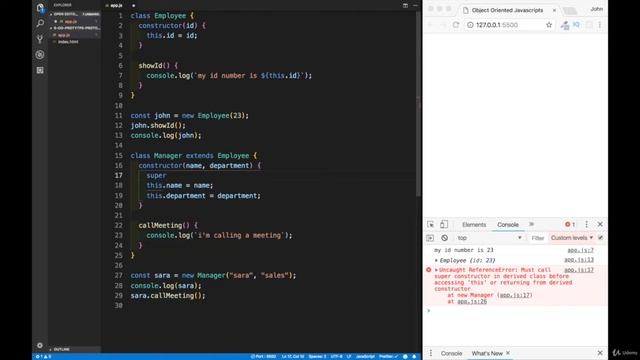
Task: Click the browser address bar 127.0.0.1:5500
Action: 510,25
